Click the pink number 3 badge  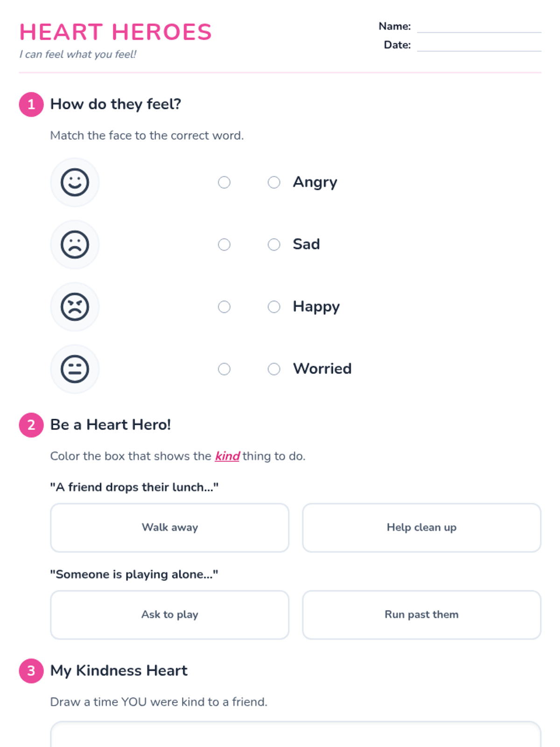pyautogui.click(x=31, y=671)
